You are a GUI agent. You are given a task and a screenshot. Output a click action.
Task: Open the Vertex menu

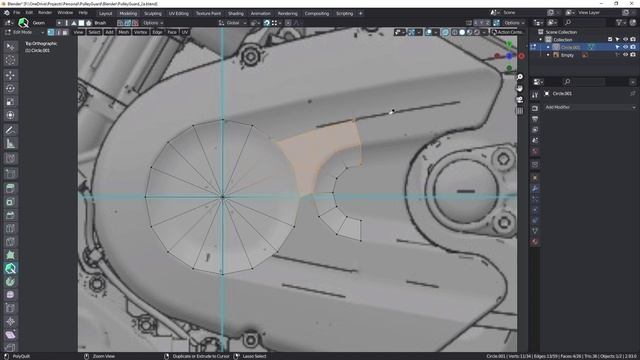point(140,32)
